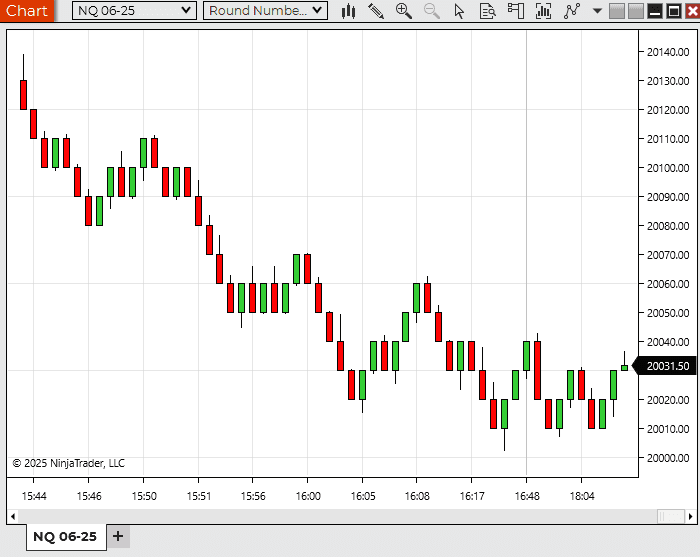
Task: Click the Chart title label
Action: (26, 11)
